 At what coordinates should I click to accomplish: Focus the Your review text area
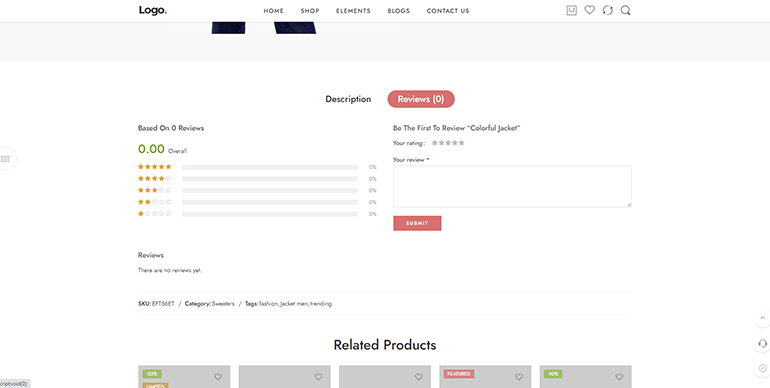click(512, 186)
